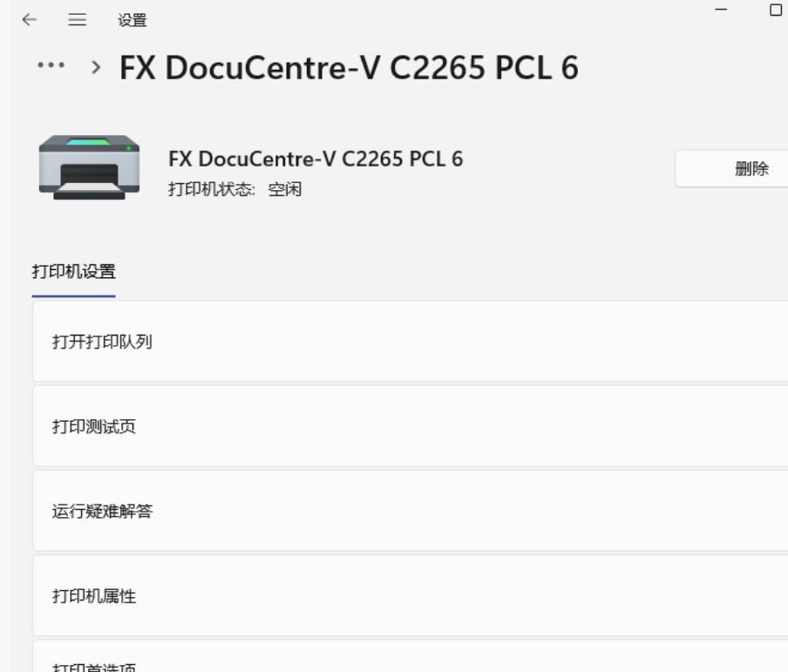Click the 空闲 status value

pyautogui.click(x=285, y=189)
